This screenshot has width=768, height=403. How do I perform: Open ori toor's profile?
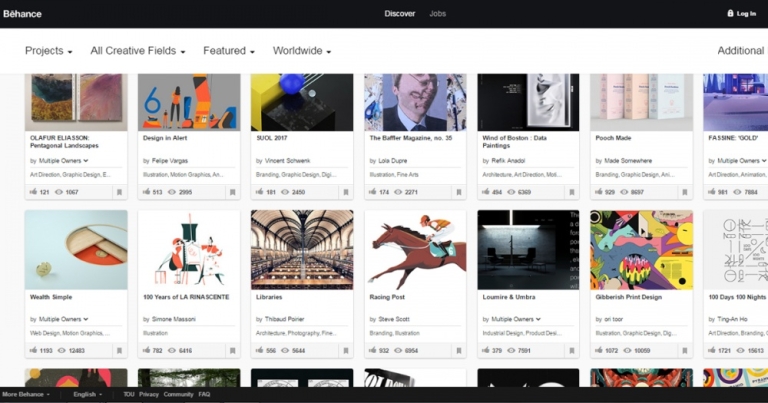click(613, 319)
